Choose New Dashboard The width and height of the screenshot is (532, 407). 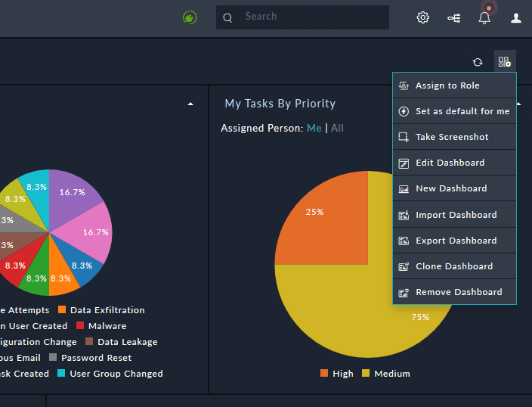click(x=451, y=188)
